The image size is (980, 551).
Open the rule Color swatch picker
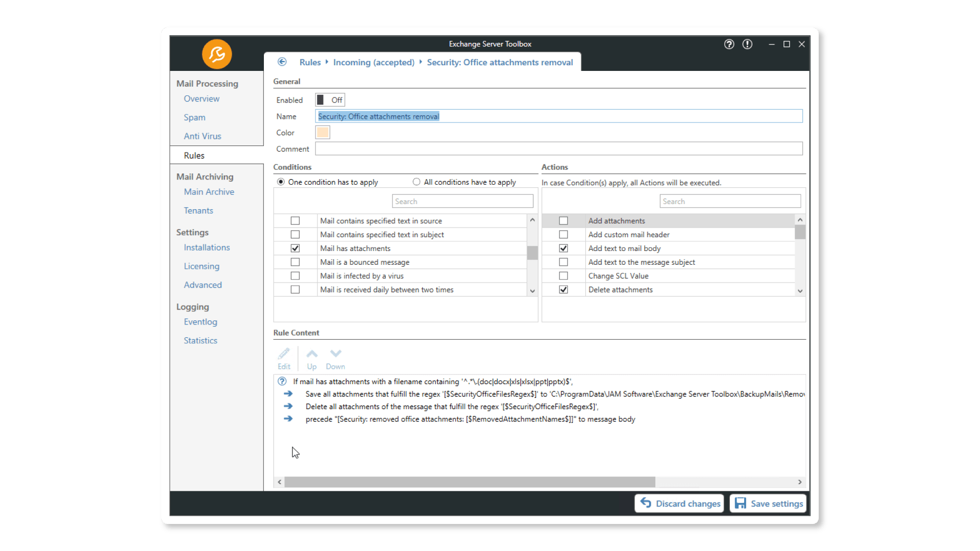click(x=323, y=133)
